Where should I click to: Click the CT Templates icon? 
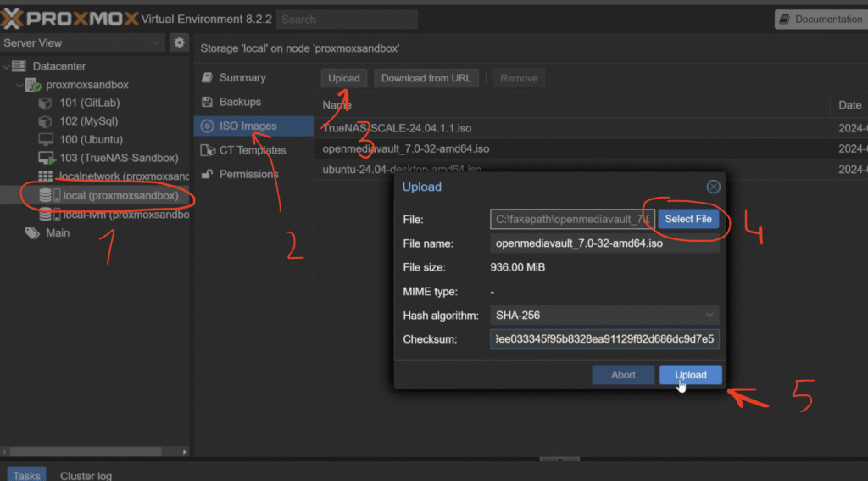coord(208,150)
